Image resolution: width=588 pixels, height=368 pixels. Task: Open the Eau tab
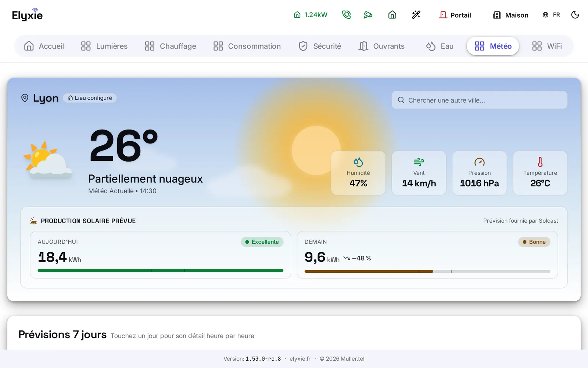(x=440, y=46)
